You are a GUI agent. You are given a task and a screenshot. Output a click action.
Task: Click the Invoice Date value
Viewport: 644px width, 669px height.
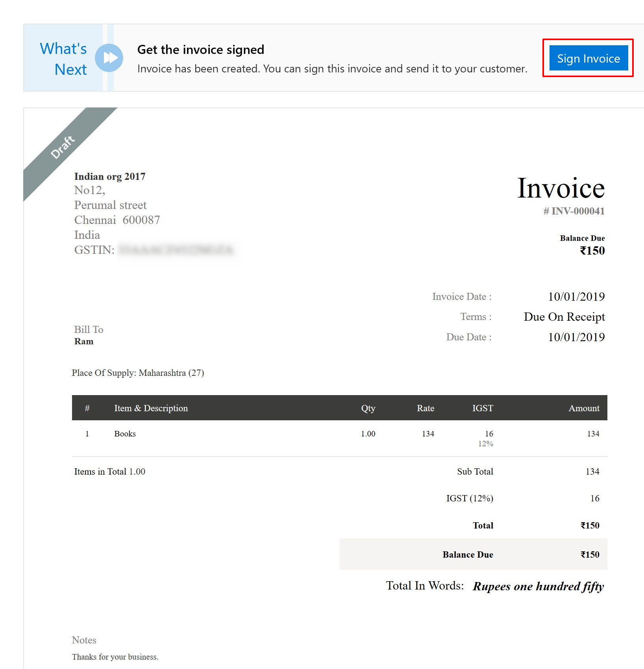(576, 296)
